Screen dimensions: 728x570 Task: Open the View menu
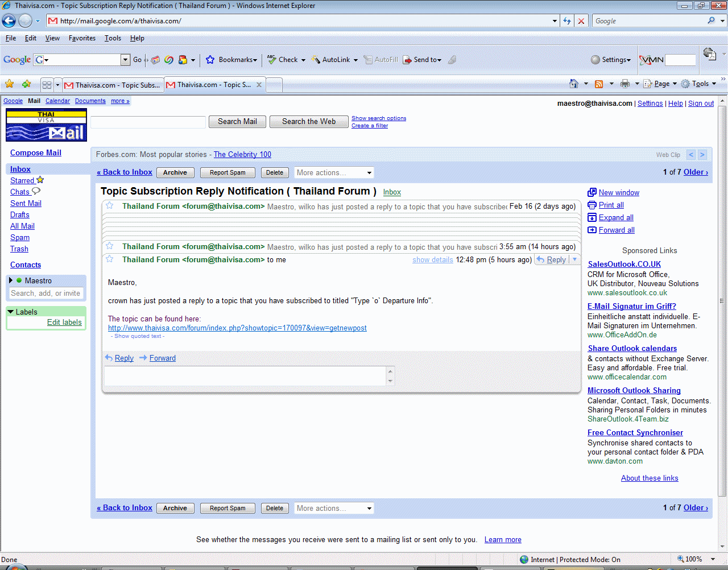[x=52, y=38]
